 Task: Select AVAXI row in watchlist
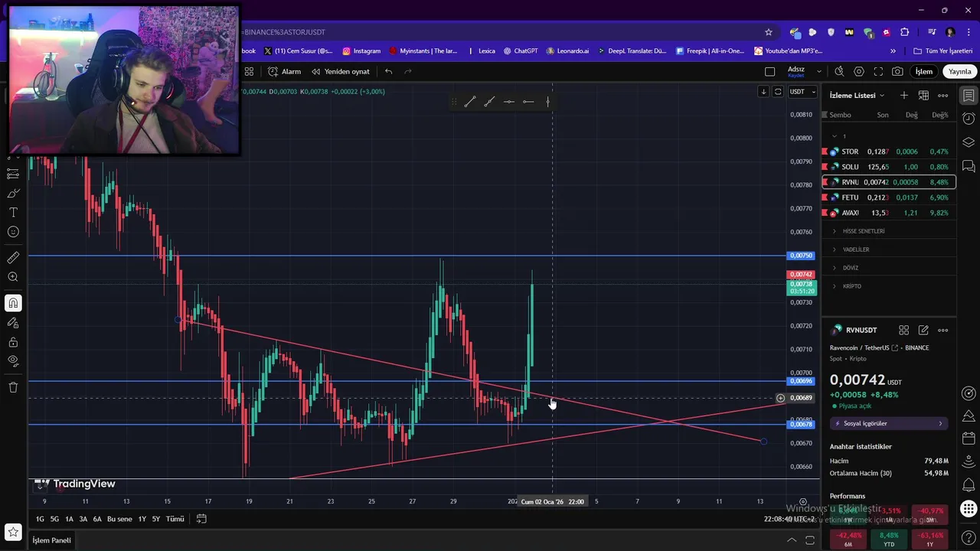tap(888, 213)
